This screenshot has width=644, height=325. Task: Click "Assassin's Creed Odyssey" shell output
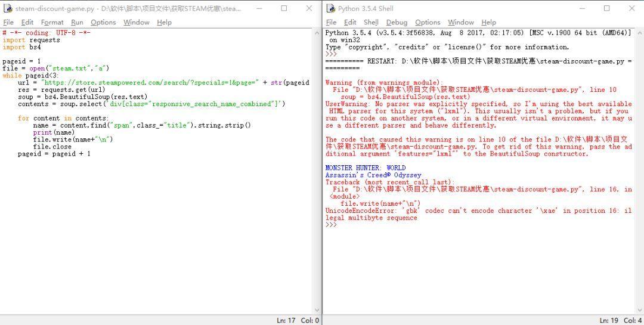(x=373, y=175)
